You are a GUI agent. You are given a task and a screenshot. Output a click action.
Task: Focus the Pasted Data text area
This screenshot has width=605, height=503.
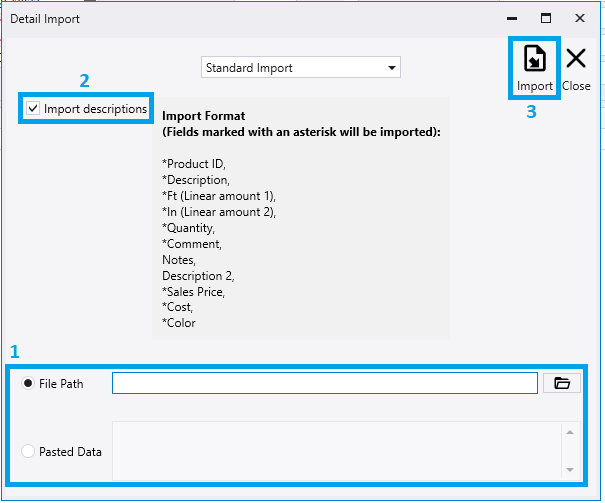coord(335,450)
